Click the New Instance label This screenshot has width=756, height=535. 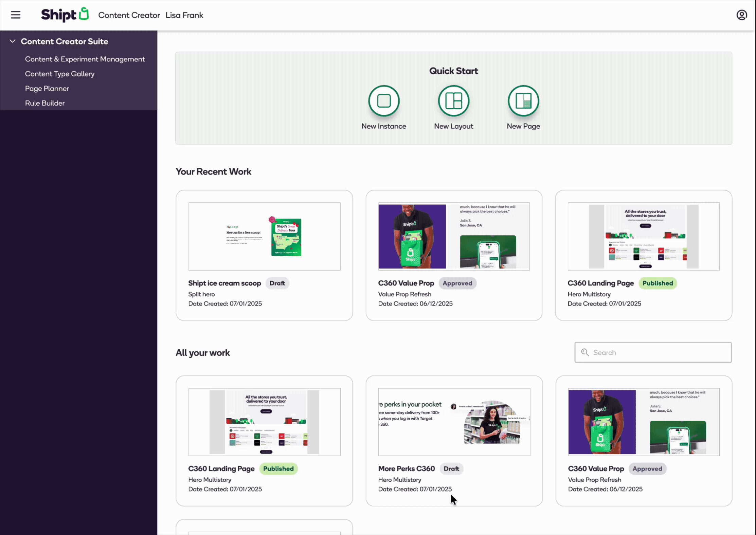(384, 126)
